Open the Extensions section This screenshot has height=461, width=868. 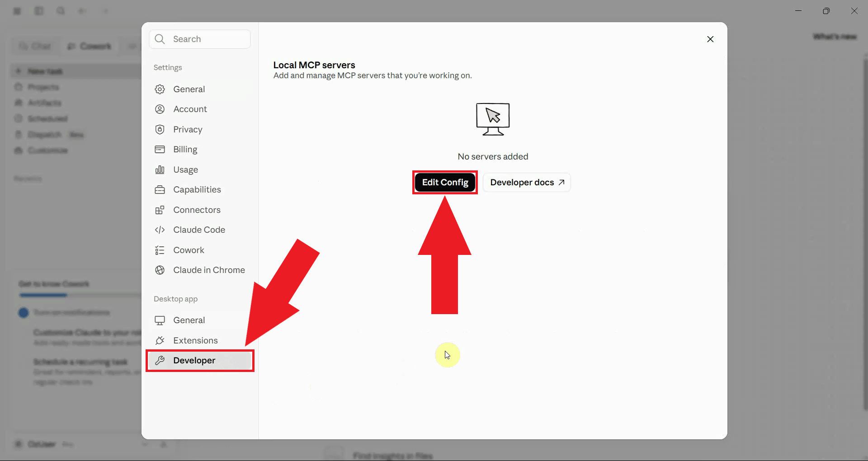[x=200, y=340]
